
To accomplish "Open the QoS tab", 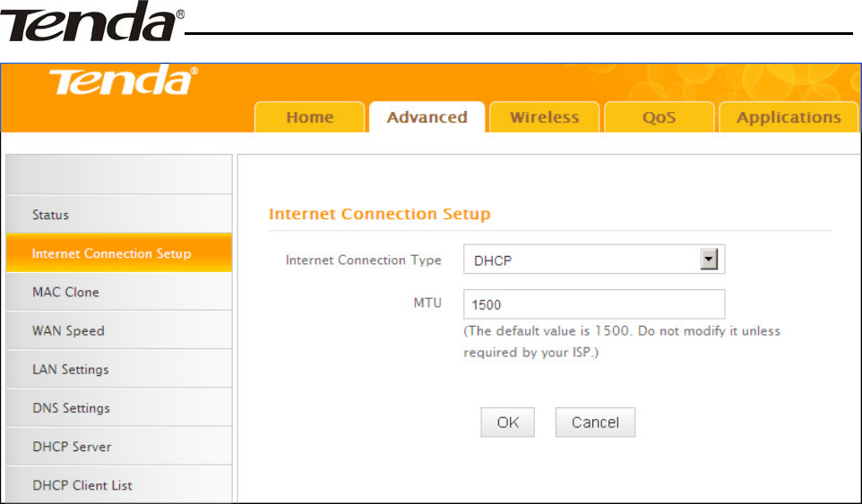I will [659, 117].
